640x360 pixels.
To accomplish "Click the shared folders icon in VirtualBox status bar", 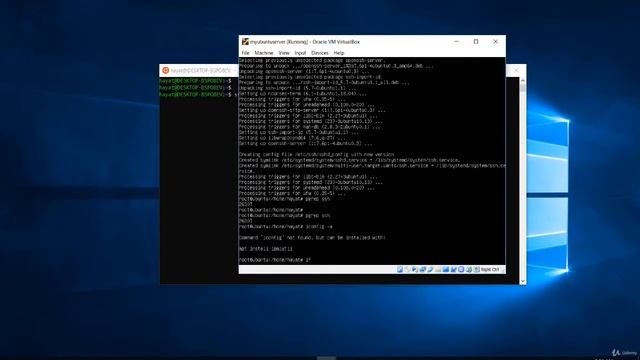I will click(438, 269).
